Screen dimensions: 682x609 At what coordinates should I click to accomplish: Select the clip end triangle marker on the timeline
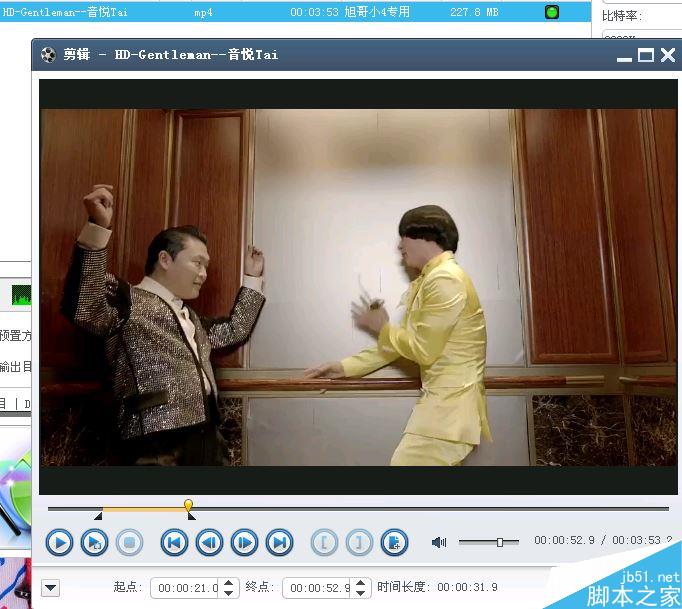click(x=191, y=516)
